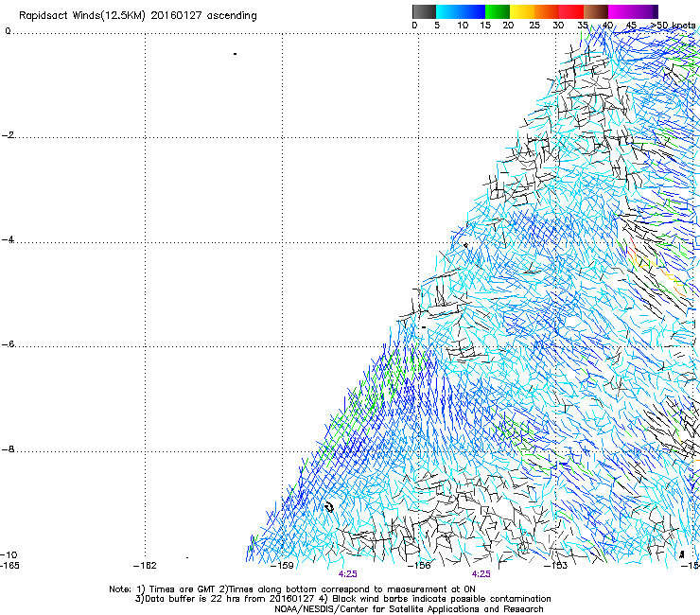Click the purple "4:25" time between -156 and -153
Screen dimensions: 700x615
(481, 574)
